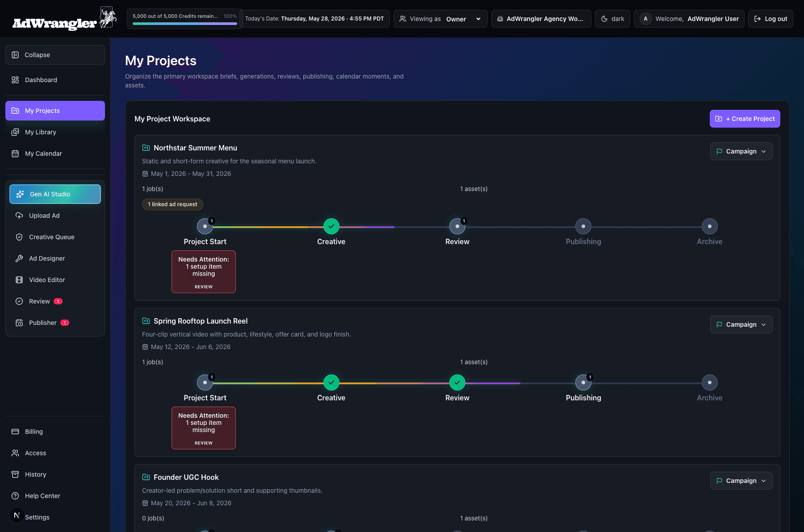Click Northstar's Publishing stage node
The image size is (804, 532).
(583, 226)
